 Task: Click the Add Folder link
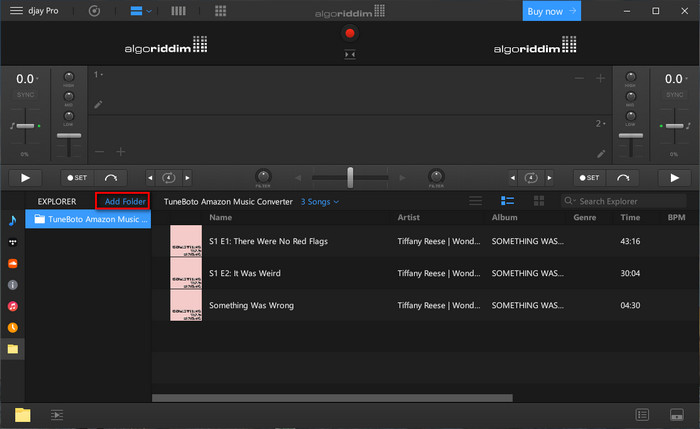point(125,201)
